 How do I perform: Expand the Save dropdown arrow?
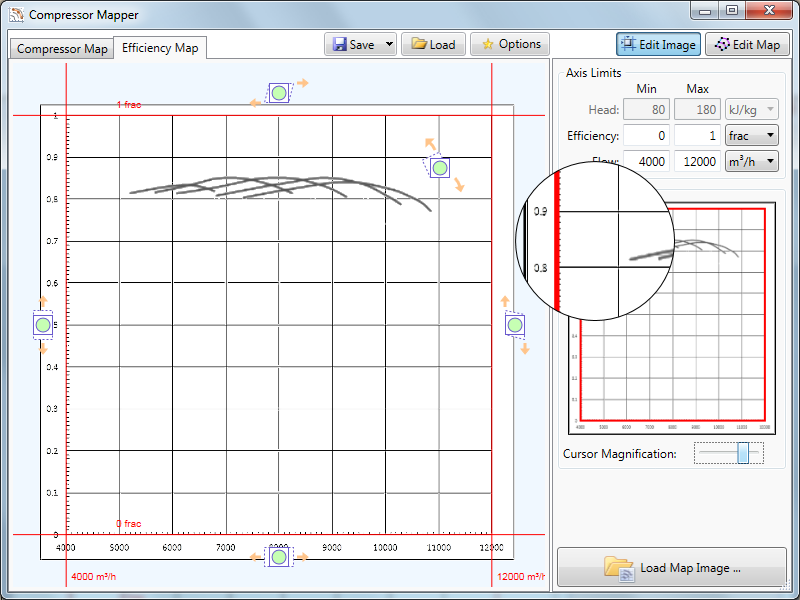389,44
